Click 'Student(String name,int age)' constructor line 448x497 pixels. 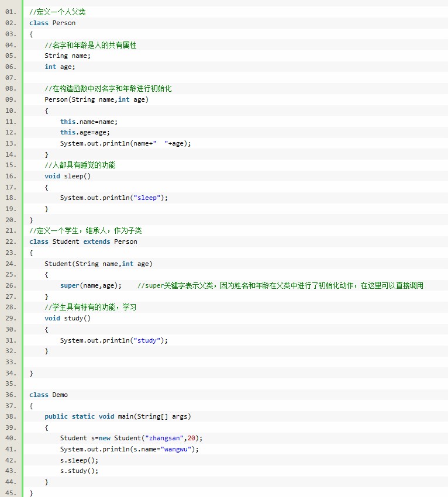[x=98, y=264]
